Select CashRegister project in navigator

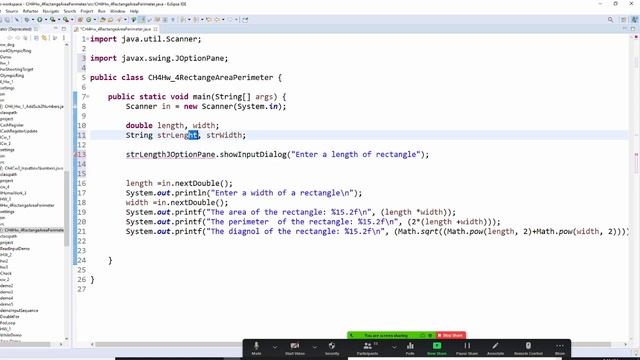pos(12,125)
